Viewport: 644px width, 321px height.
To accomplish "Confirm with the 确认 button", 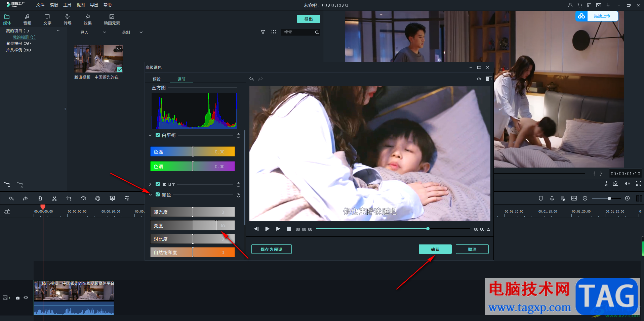I will click(435, 249).
